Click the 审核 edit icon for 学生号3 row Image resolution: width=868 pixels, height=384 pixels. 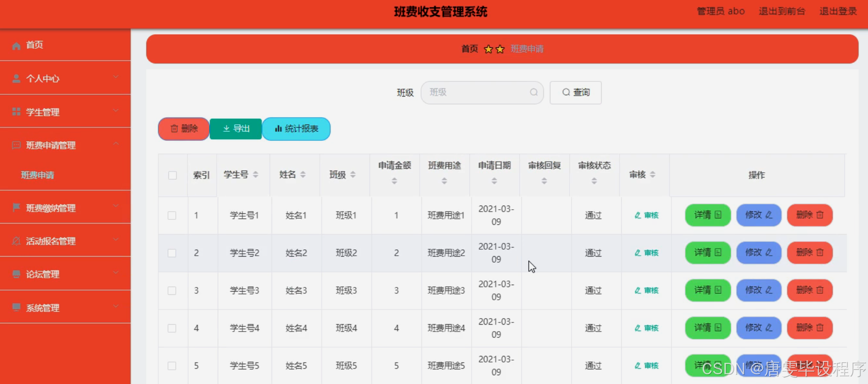click(638, 291)
